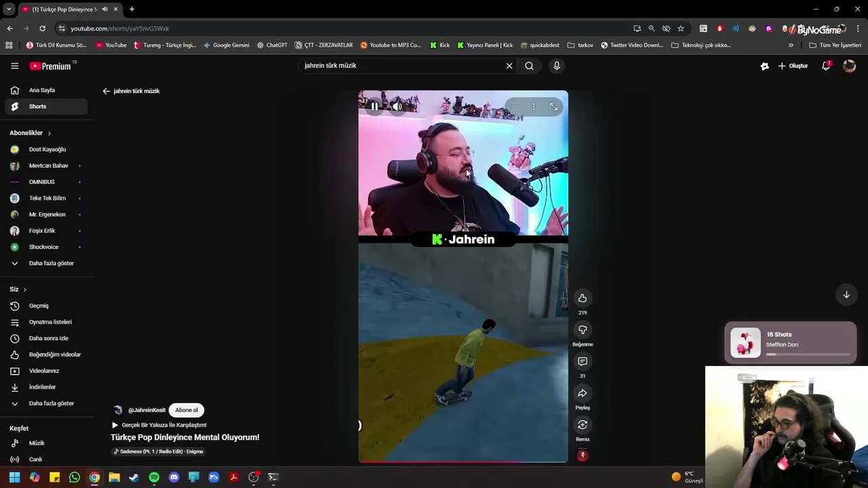Open ChatGPT bookmark
Image resolution: width=868 pixels, height=488 pixels.
tap(272, 45)
